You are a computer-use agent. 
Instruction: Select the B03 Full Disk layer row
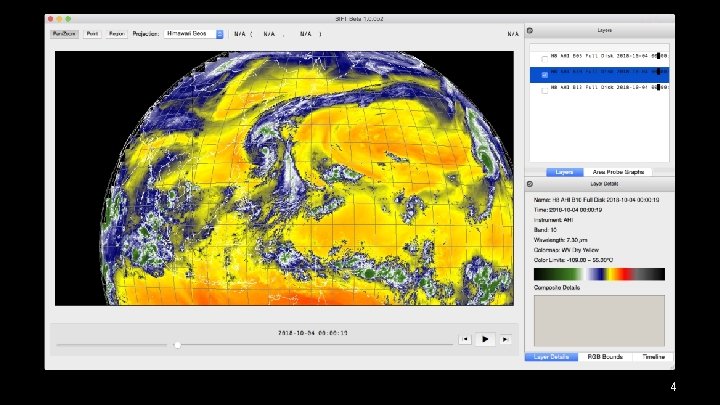click(x=605, y=58)
